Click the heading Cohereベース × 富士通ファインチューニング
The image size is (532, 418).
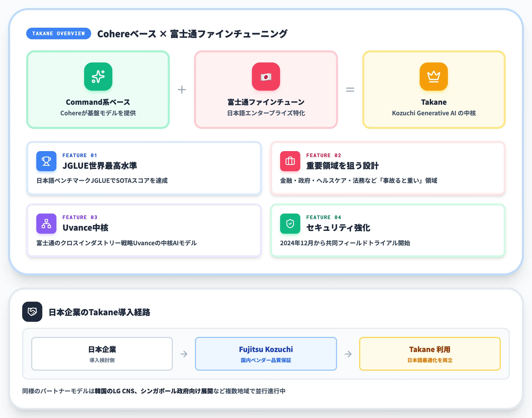pos(192,34)
